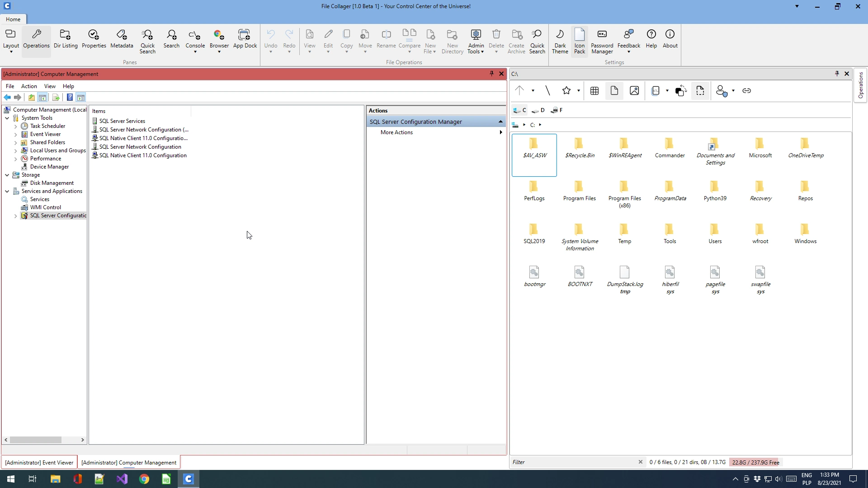Expand the Task Scheduler node

pos(16,126)
